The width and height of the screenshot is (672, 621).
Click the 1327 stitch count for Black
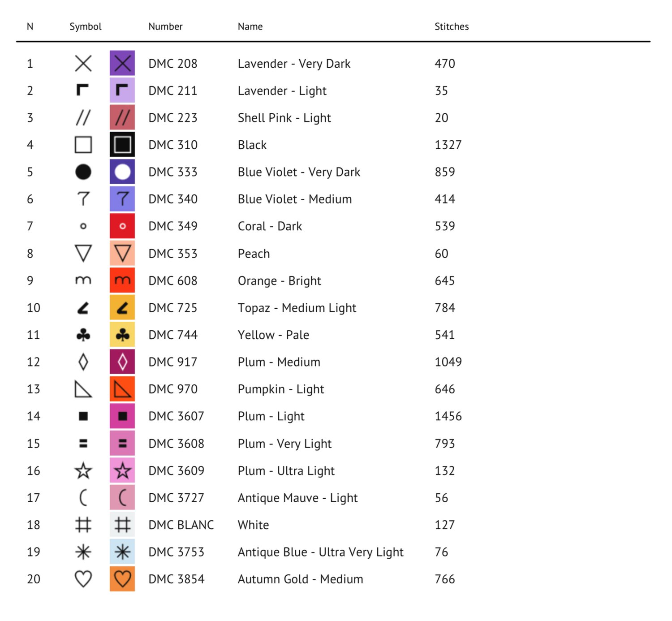coord(448,145)
